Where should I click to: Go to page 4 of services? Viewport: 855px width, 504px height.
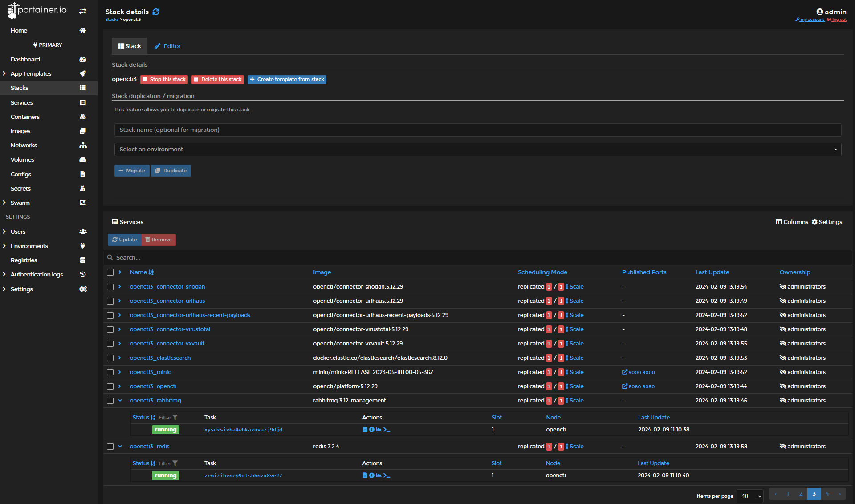pos(827,493)
